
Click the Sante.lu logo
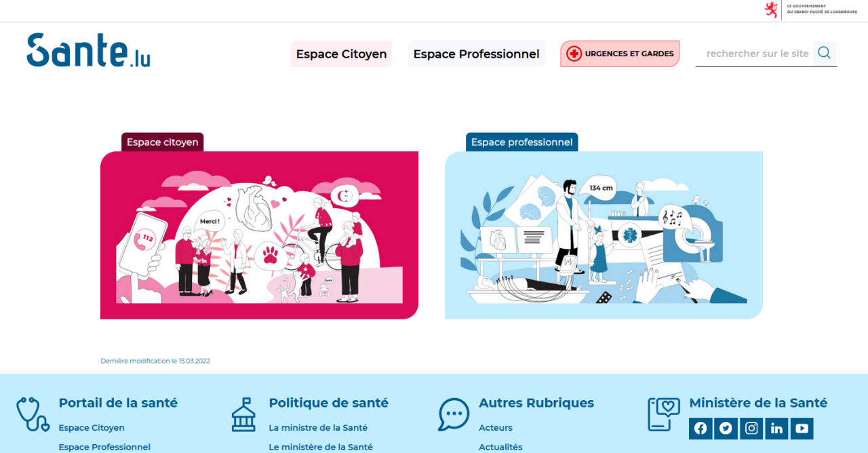click(88, 51)
